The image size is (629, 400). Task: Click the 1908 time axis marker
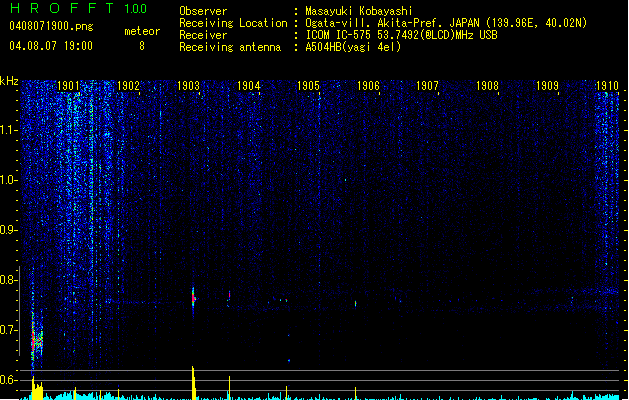(x=487, y=86)
